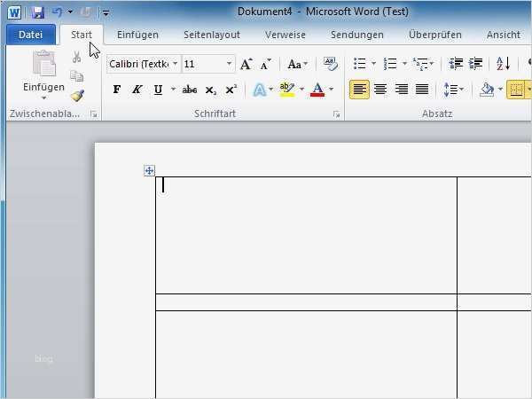The image size is (532, 399).
Task: Customize the Quick Access Toolbar
Action: point(106,13)
